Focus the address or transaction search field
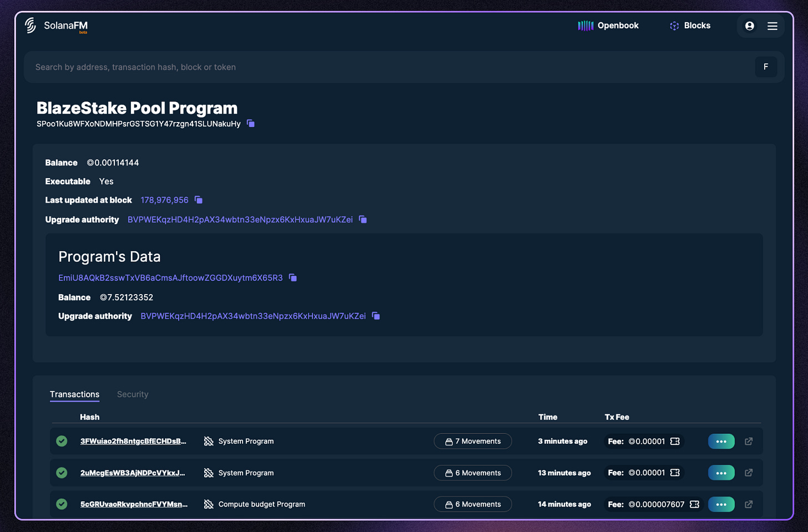The height and width of the screenshot is (532, 808). point(388,67)
